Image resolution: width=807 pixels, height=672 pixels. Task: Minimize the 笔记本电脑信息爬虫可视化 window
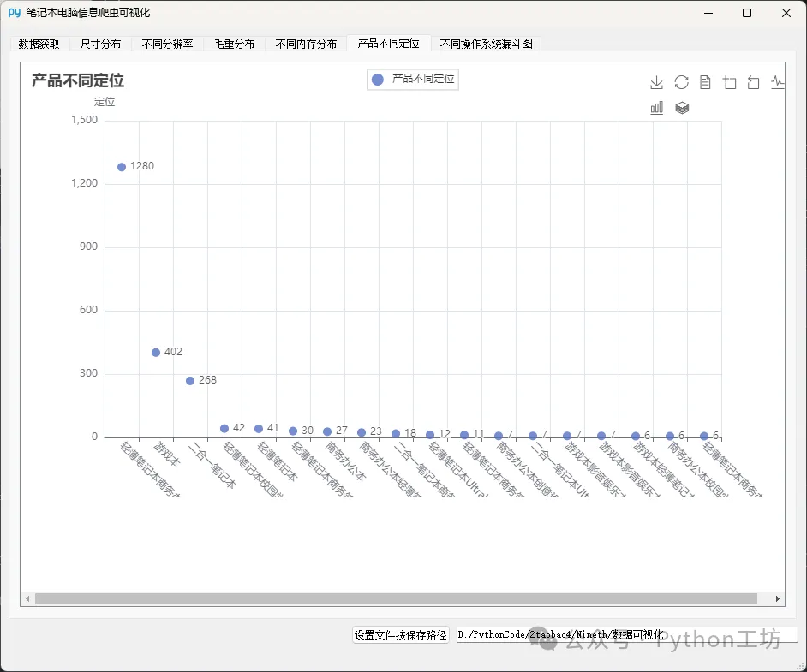point(708,13)
